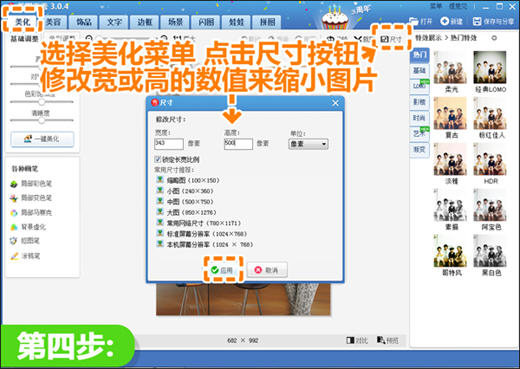Viewport: 520px width, 369px height.
Task: Select the 影楼 effects category tab
Action: [420, 102]
